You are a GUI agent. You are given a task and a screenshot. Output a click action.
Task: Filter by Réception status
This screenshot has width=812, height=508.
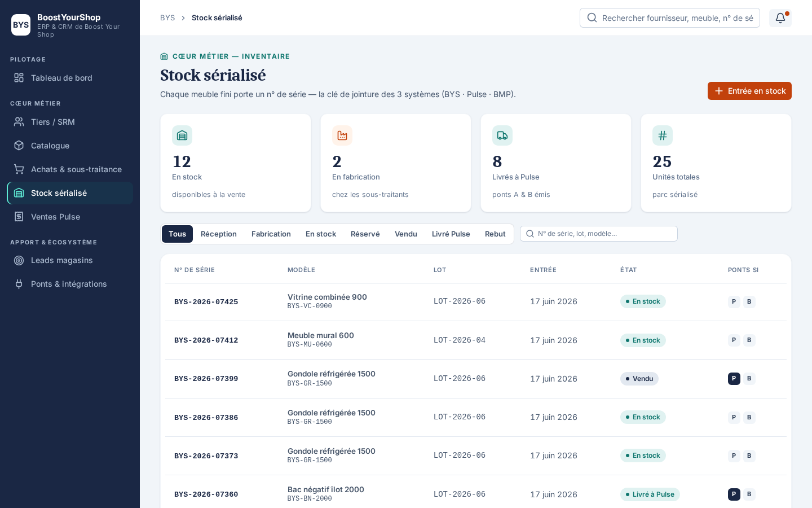219,234
